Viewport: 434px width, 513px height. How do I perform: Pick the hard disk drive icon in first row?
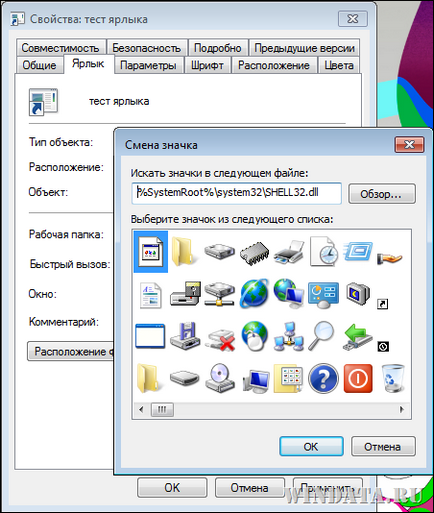tap(219, 251)
